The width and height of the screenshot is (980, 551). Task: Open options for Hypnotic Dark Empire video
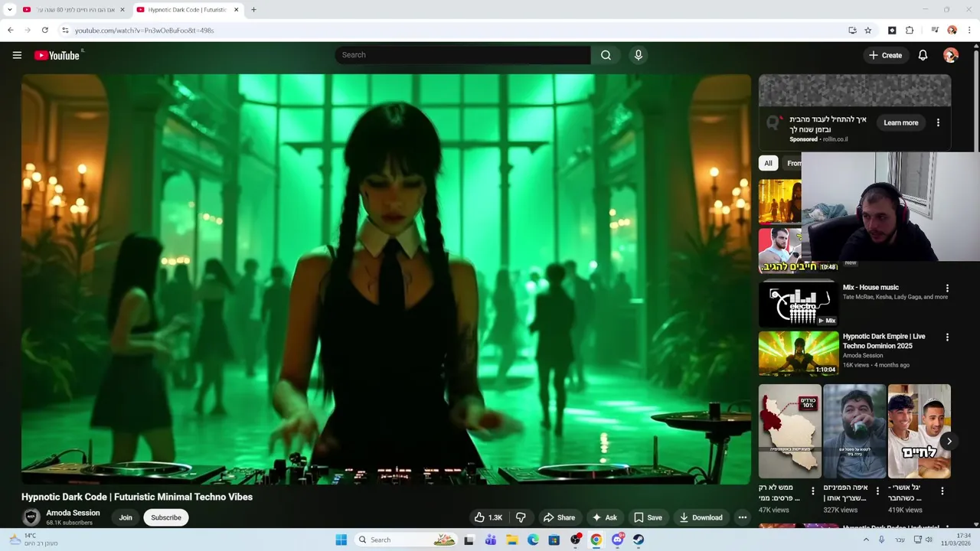pos(947,337)
